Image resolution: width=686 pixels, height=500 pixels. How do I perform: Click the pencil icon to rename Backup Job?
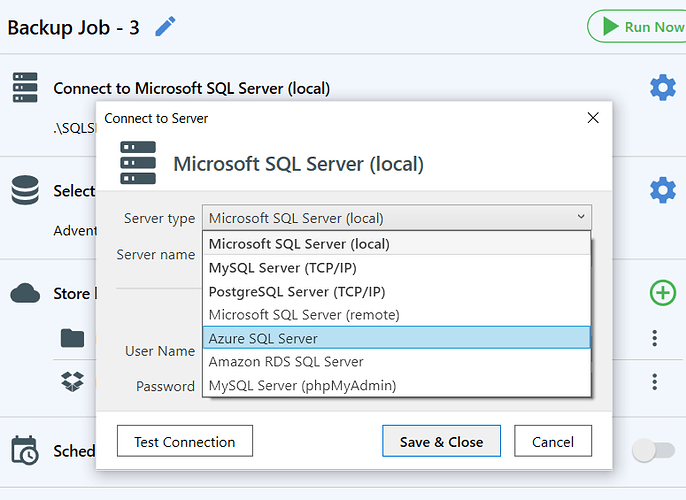click(165, 27)
